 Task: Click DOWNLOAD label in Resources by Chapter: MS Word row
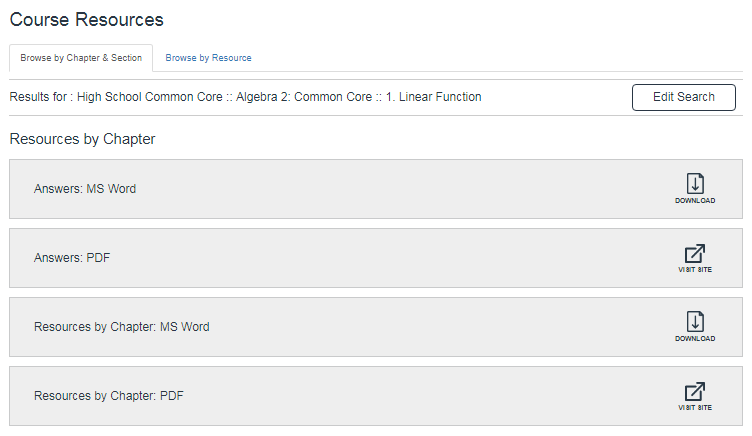click(x=695, y=339)
